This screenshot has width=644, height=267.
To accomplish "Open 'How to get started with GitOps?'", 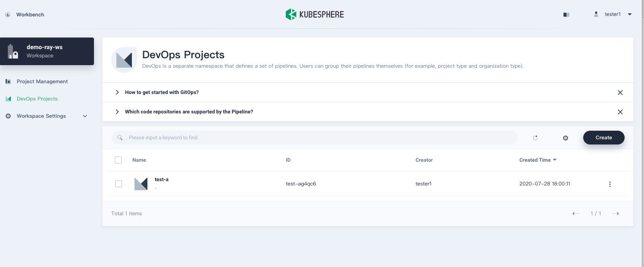I will pos(162,92).
